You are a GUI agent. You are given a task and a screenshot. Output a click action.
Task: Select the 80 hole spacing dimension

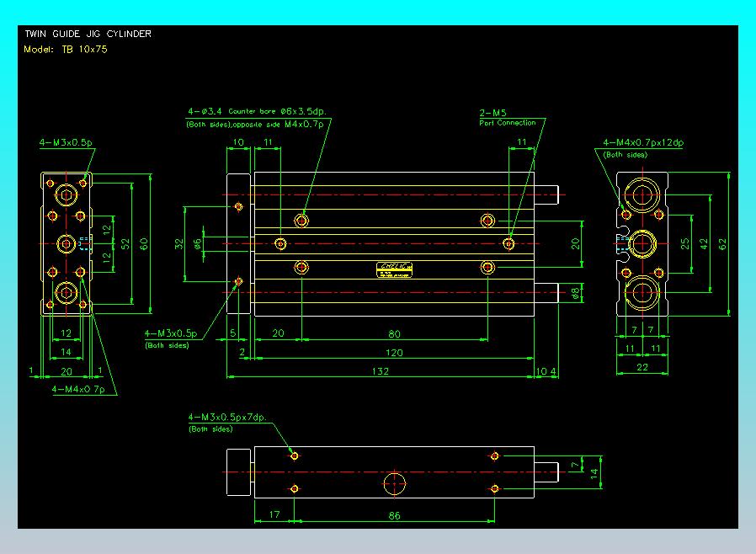[394, 333]
